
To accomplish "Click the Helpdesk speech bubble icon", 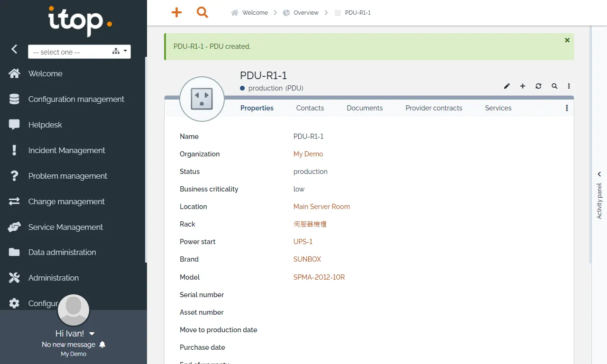I will pyautogui.click(x=14, y=125).
